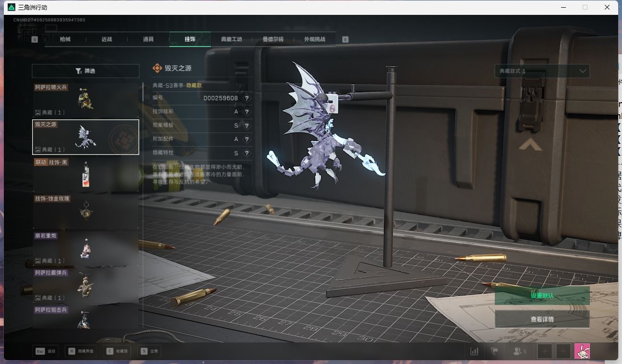This screenshot has width=622, height=364.
Task: Open the 典藏工坊 tab
Action: [231, 39]
